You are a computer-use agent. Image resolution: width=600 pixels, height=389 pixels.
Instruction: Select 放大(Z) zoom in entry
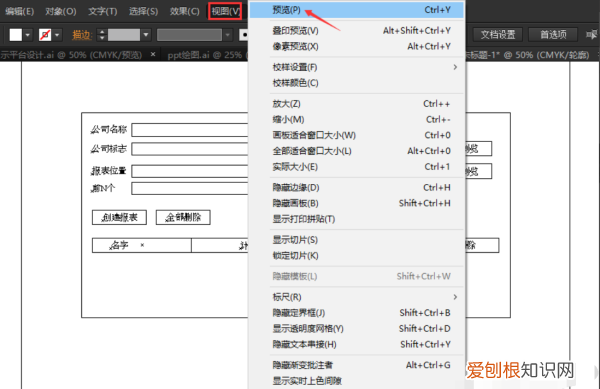point(356,104)
